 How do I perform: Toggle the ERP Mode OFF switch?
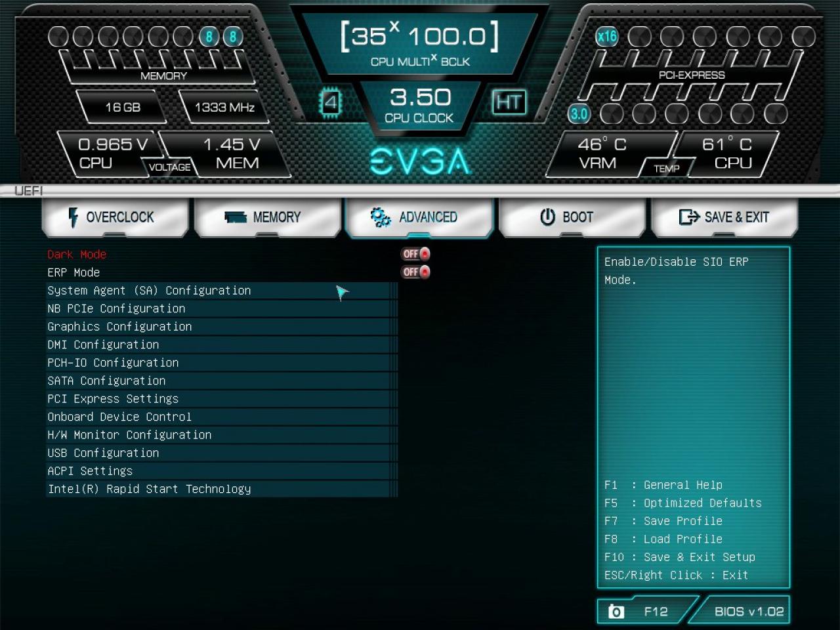tap(416, 272)
